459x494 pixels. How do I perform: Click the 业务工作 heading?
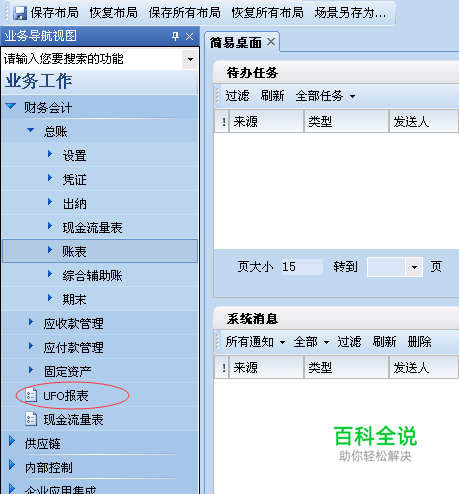point(38,81)
